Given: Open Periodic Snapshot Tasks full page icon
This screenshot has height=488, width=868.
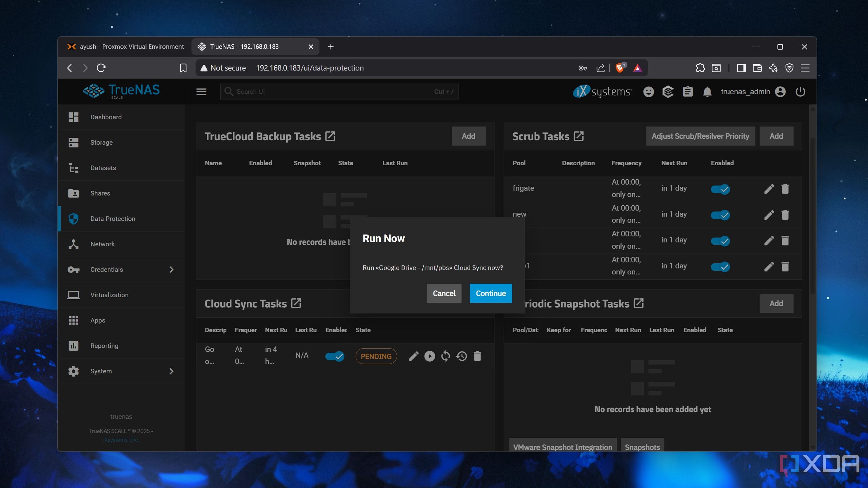Looking at the screenshot, I should tap(638, 303).
